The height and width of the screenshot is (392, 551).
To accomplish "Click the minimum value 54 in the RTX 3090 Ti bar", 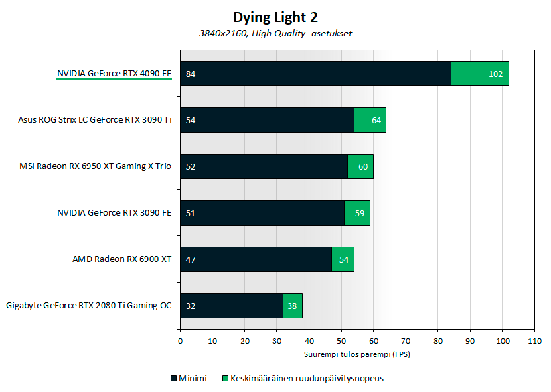I will pos(191,121).
